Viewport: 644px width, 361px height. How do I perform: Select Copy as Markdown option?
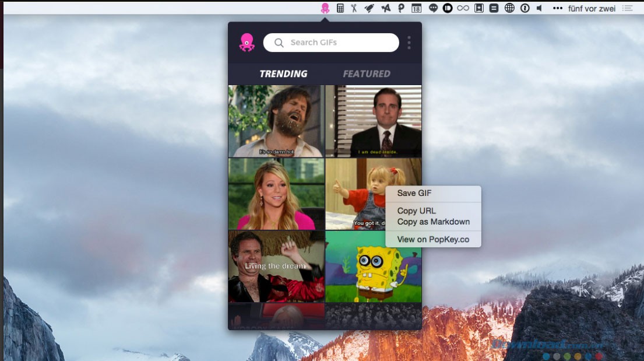[x=433, y=222]
